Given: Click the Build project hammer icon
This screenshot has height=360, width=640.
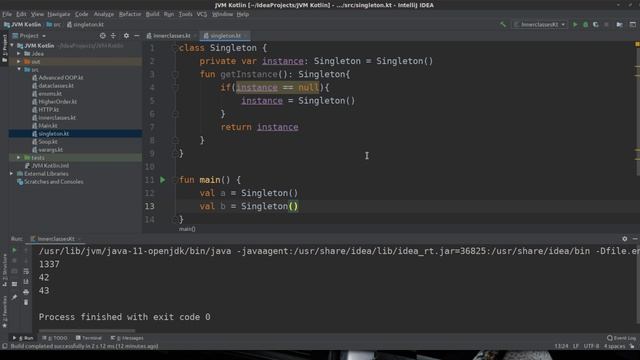Looking at the screenshot, I should pos(503,24).
